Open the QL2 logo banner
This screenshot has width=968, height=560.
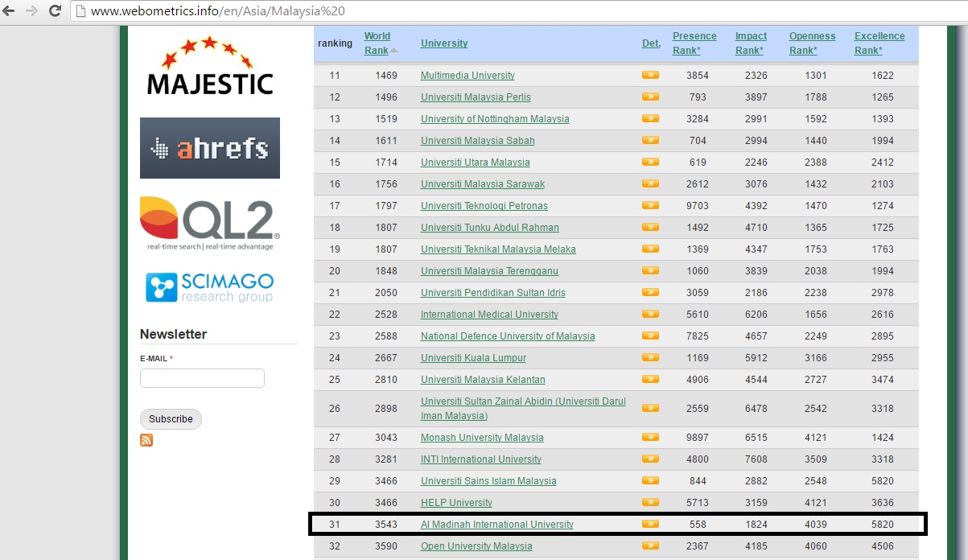coord(210,224)
